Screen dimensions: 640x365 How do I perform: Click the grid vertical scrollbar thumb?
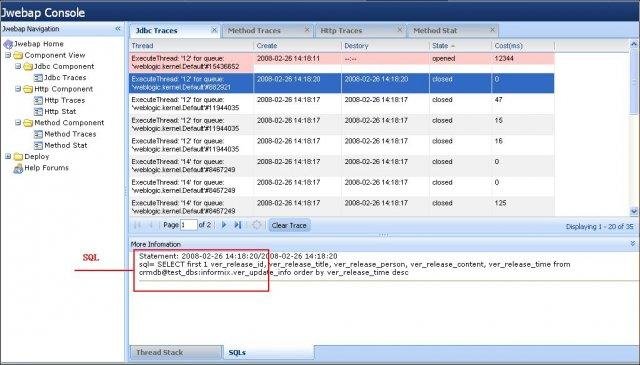(x=634, y=81)
